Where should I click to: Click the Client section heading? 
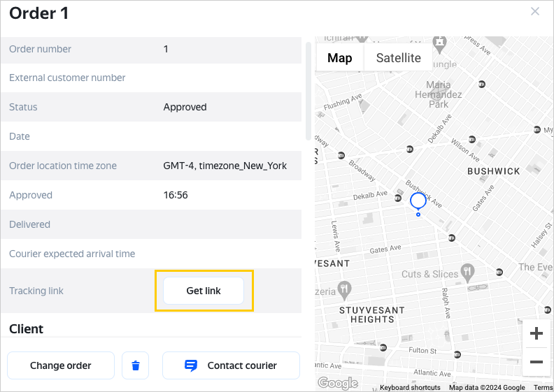[x=27, y=329]
